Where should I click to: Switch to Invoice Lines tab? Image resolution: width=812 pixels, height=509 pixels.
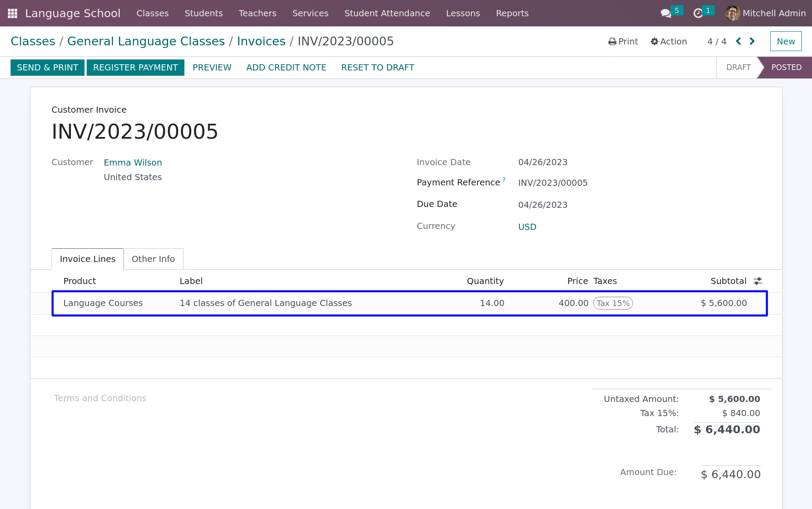[88, 259]
